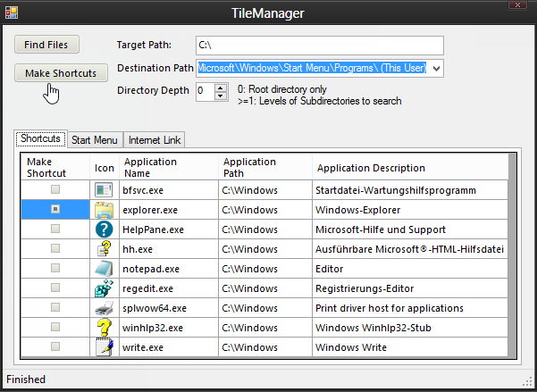
Task: Increase Directory Depth with up arrow
Action: [221, 88]
